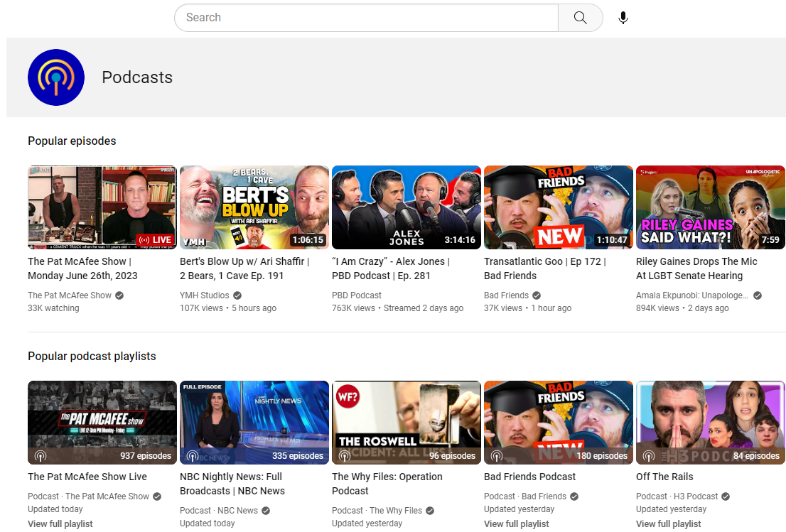Viewport: 786px width, 532px height.
Task: Open title 'Riley Gaines Drops The Mic'
Action: [696, 268]
